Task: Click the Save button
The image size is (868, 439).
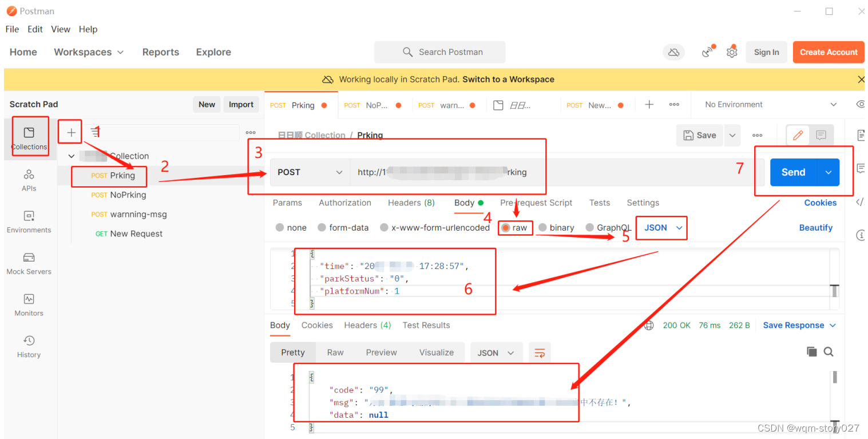Action: point(700,135)
